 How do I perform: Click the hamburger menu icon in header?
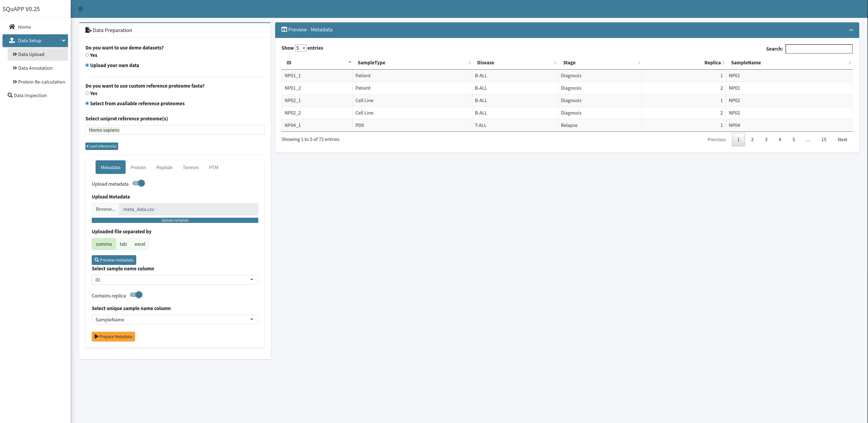[x=80, y=9]
